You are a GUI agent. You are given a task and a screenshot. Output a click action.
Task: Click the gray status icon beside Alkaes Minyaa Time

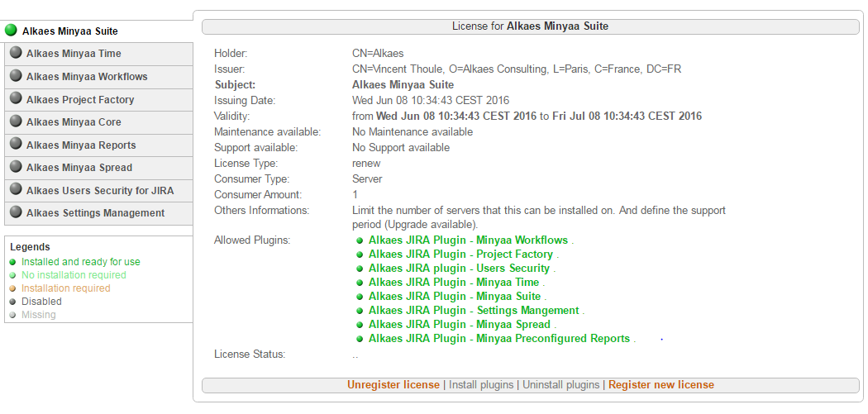pyautogui.click(x=16, y=54)
